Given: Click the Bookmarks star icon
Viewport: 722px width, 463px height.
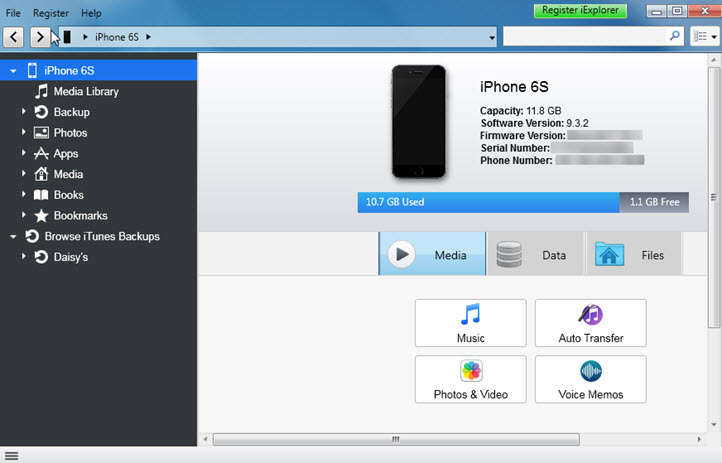Looking at the screenshot, I should coord(41,215).
